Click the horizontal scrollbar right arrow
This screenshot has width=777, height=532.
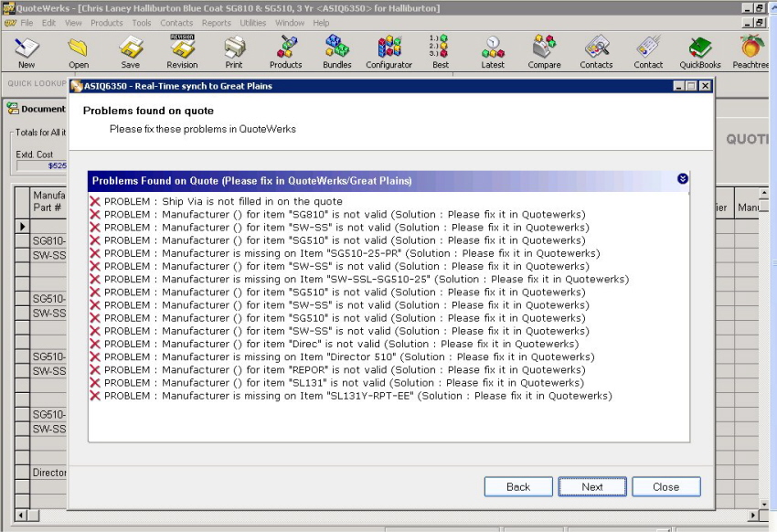[752, 516]
